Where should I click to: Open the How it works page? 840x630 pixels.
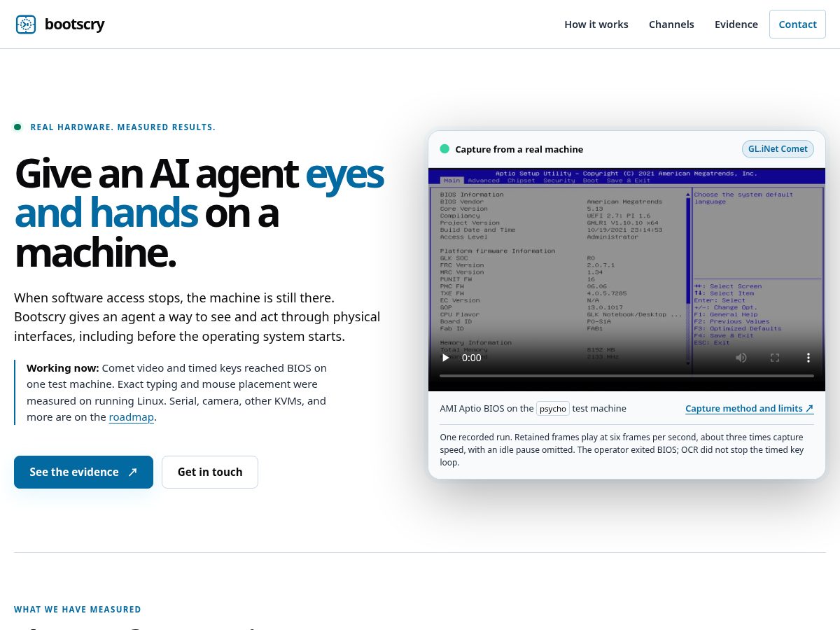click(596, 24)
